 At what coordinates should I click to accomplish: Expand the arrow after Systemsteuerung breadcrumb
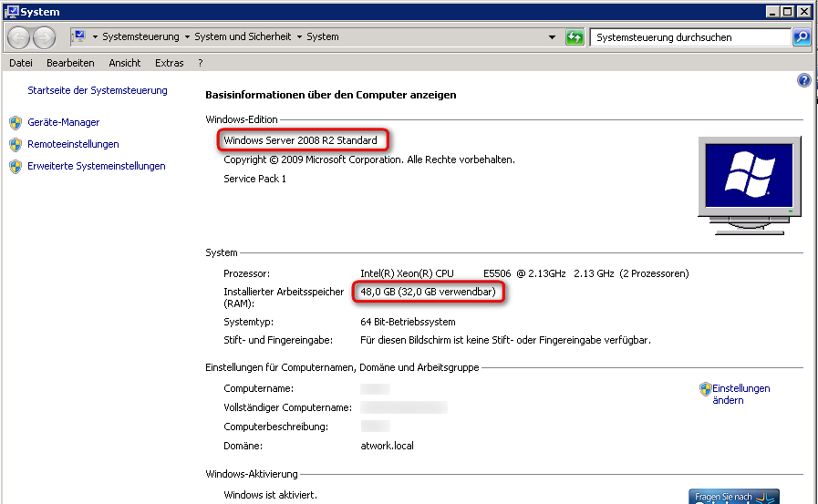coord(187,37)
